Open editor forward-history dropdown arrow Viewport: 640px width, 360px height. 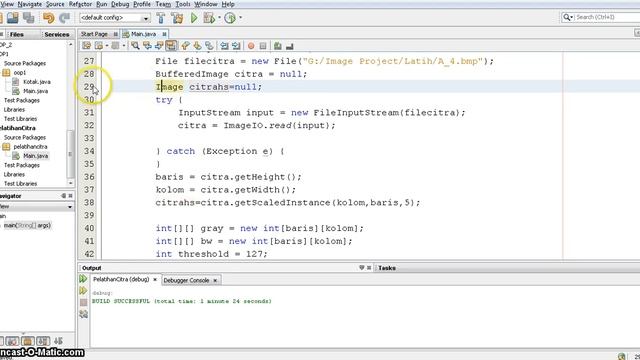pyautogui.click(x=124, y=46)
